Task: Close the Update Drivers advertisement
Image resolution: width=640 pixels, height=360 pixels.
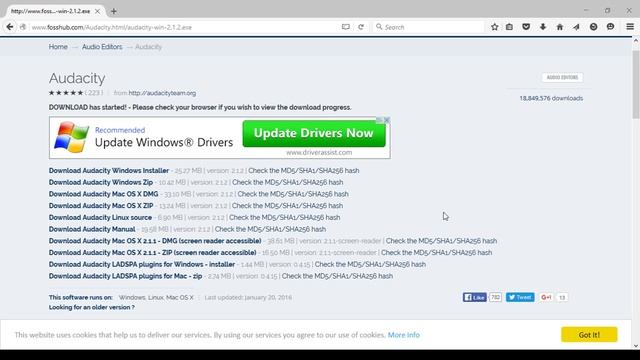Action: 387,120
